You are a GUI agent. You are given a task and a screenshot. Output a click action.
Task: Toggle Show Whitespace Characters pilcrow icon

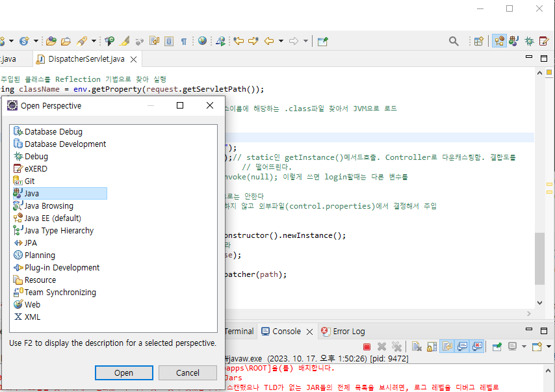coord(184,42)
